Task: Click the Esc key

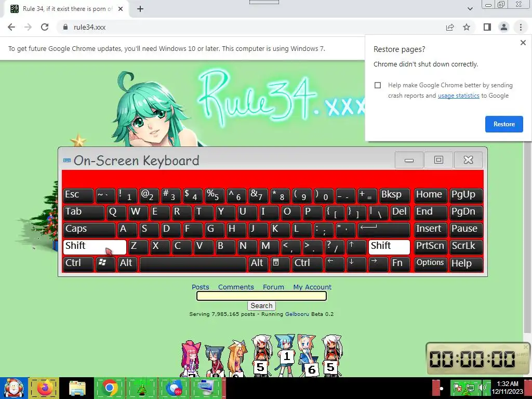Action: pyautogui.click(x=78, y=195)
